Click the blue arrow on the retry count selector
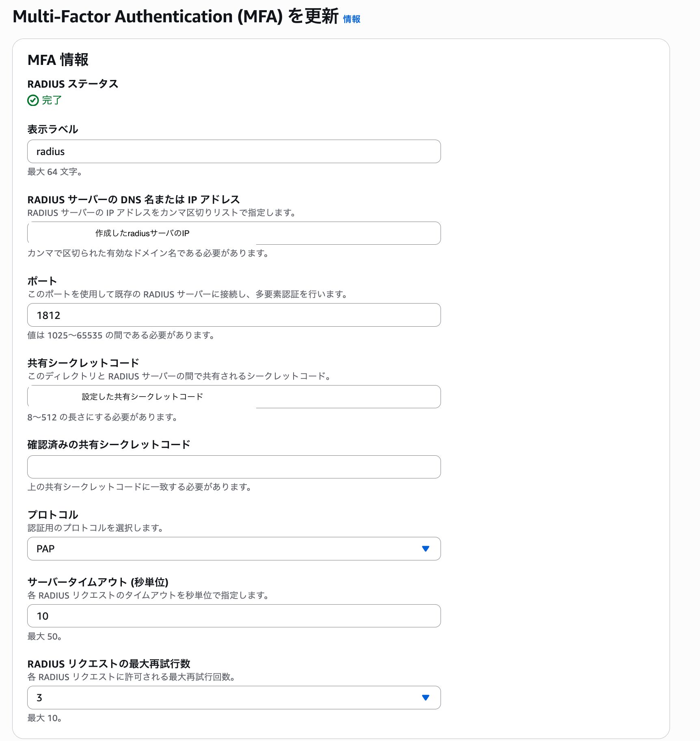This screenshot has height=741, width=700. [x=425, y=698]
